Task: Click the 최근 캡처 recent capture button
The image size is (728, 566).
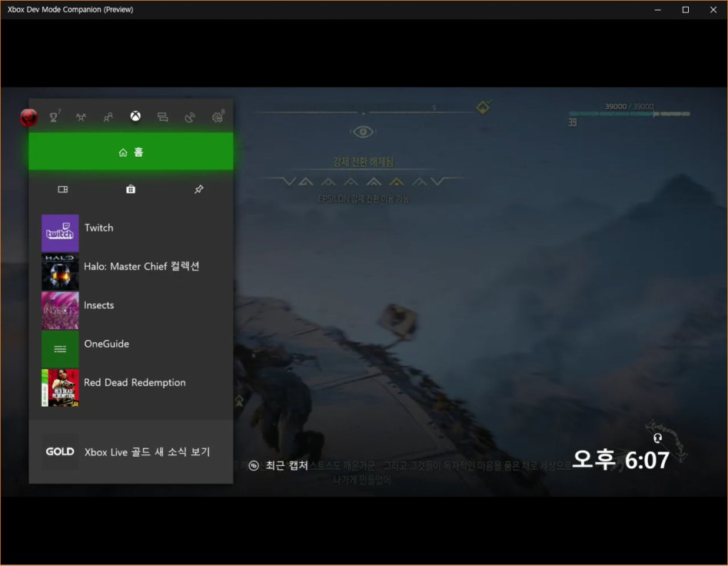Action: tap(278, 465)
